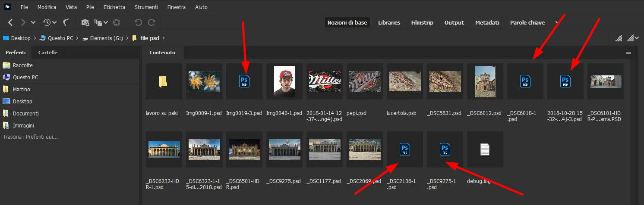Screen dimensions: 644x205
Task: Open the Refine stacked-pages dropdown
Action: (x=101, y=22)
